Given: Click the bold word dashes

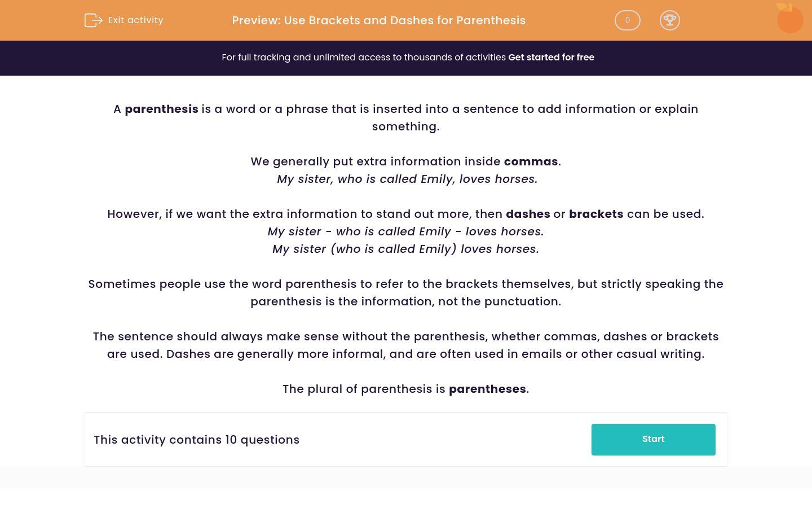Looking at the screenshot, I should (528, 214).
